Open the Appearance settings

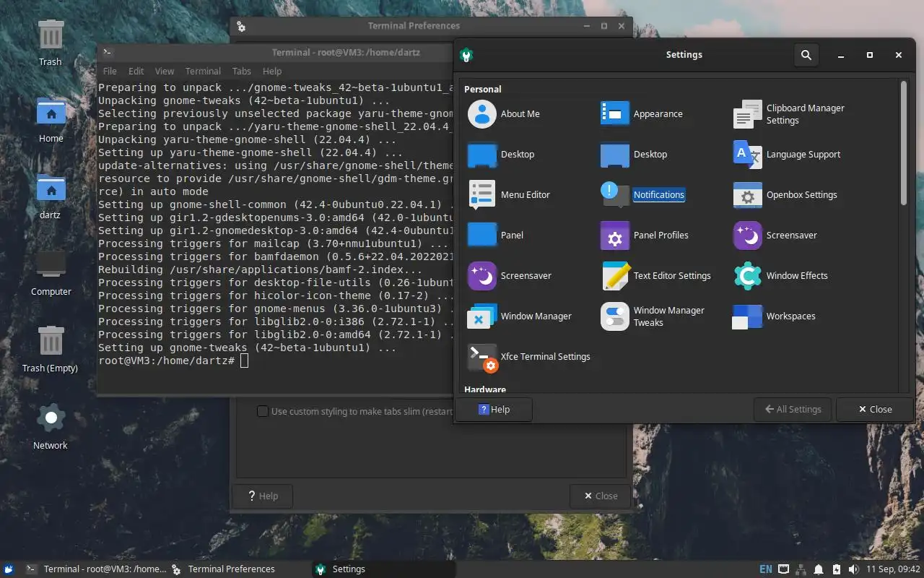coord(641,114)
